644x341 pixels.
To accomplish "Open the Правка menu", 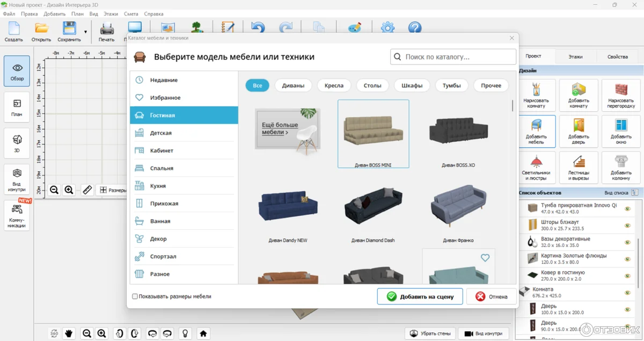I will point(30,14).
